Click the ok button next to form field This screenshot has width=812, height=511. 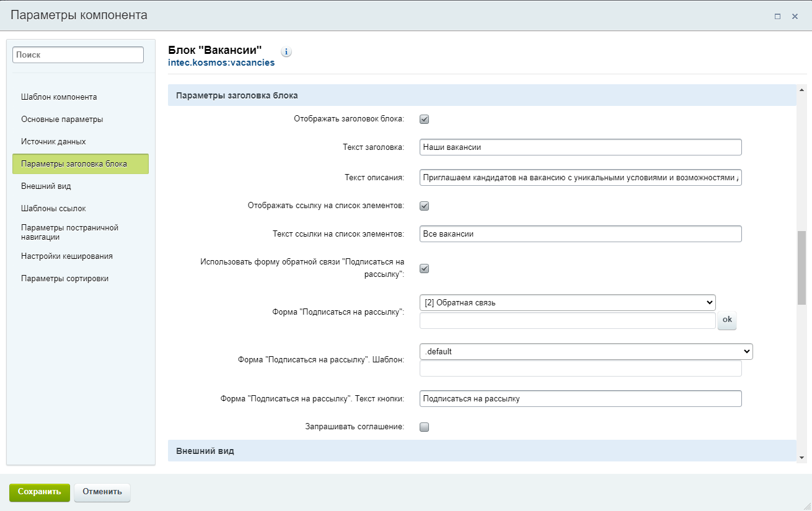coord(727,320)
